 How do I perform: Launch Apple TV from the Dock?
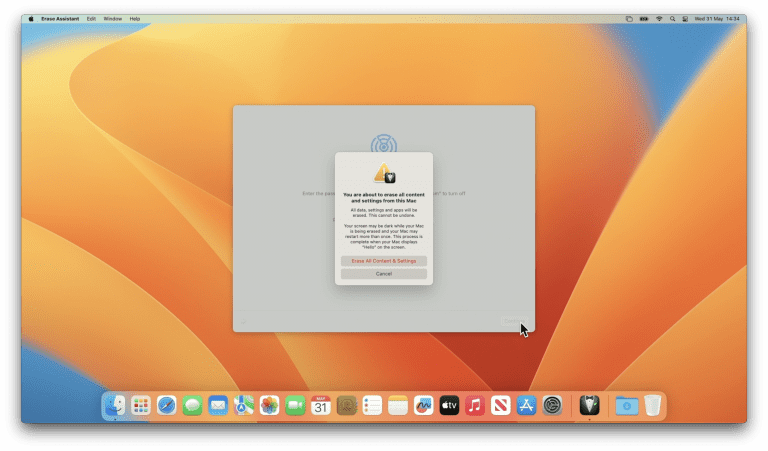(x=449, y=405)
